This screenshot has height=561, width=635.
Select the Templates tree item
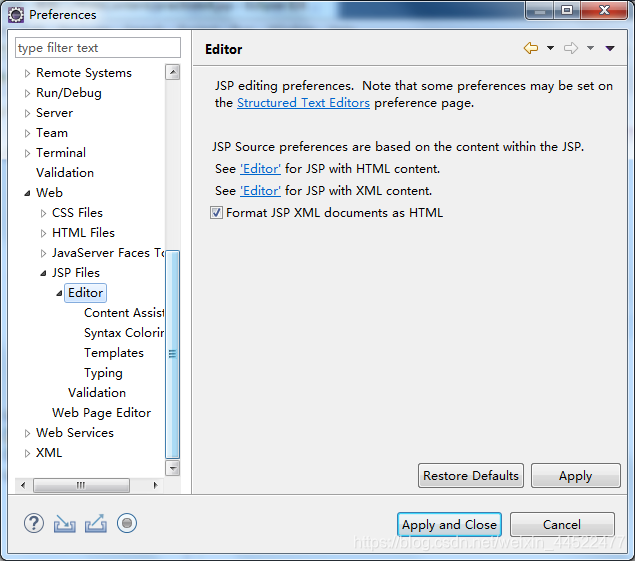(x=114, y=353)
